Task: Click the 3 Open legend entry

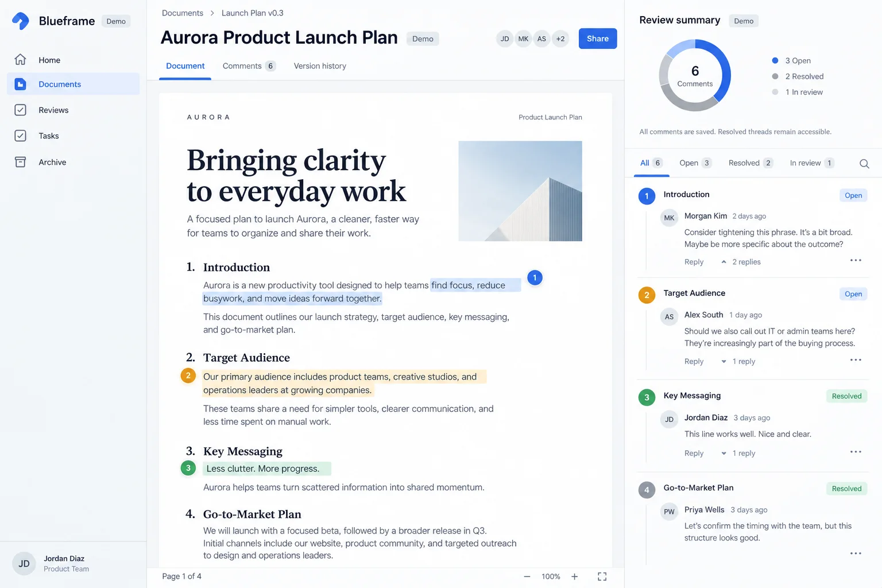Action: tap(791, 61)
